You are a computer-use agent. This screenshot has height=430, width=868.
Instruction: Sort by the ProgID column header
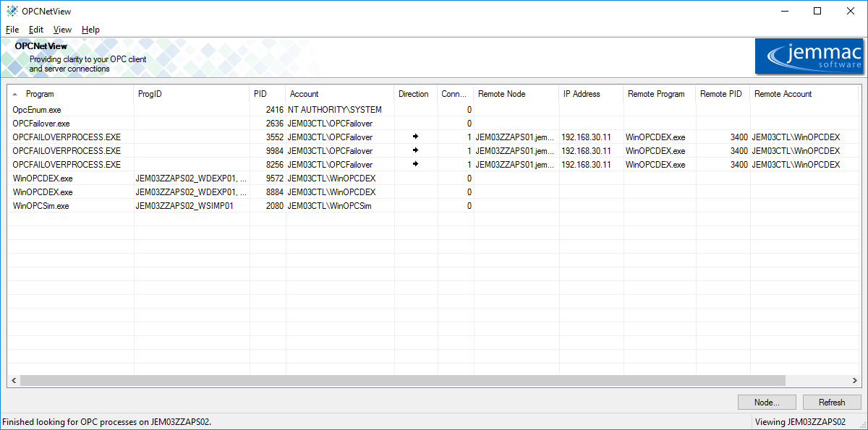192,94
